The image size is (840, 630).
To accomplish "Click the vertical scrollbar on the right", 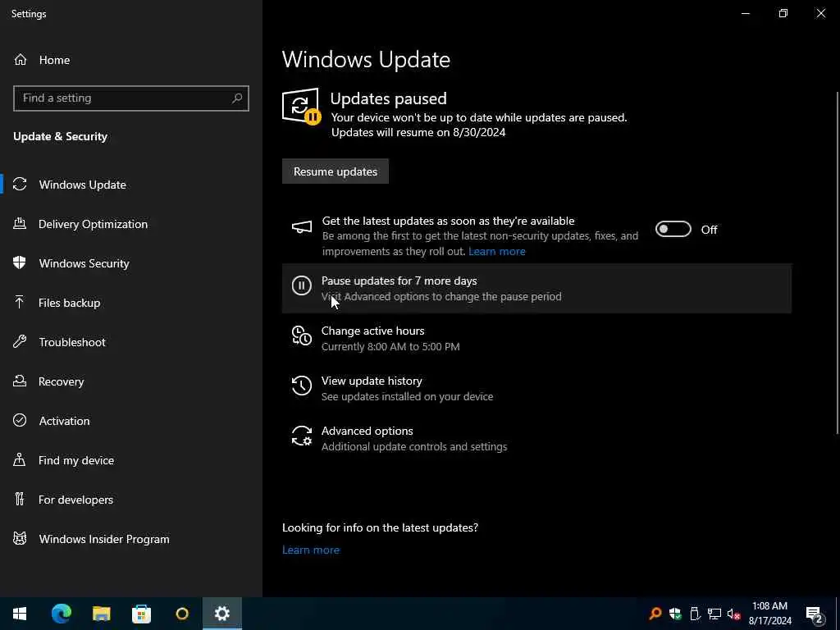I will [838, 262].
